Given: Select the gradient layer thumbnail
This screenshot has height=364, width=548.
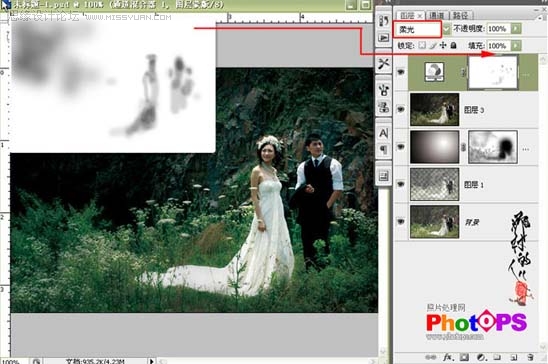Looking at the screenshot, I should click(x=434, y=147).
